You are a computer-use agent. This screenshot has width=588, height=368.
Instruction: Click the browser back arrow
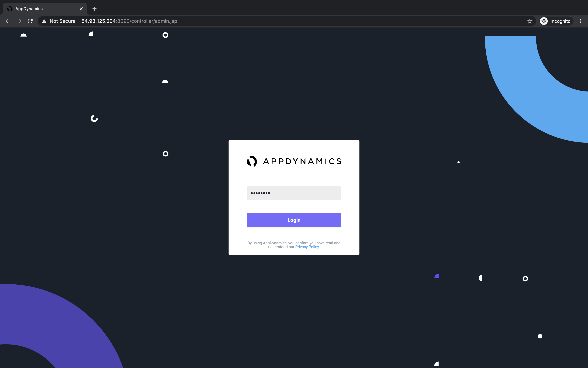coord(8,21)
